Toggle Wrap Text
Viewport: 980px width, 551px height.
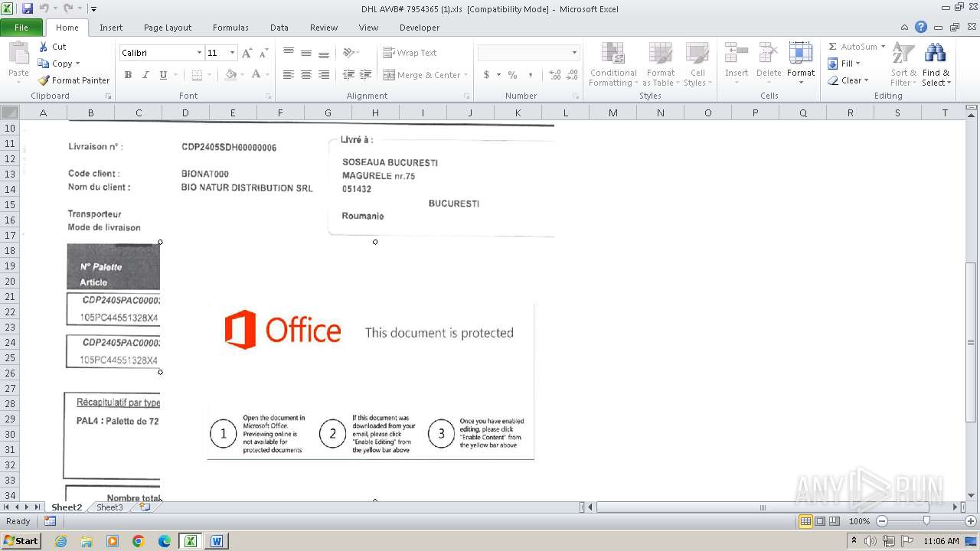pyautogui.click(x=410, y=53)
